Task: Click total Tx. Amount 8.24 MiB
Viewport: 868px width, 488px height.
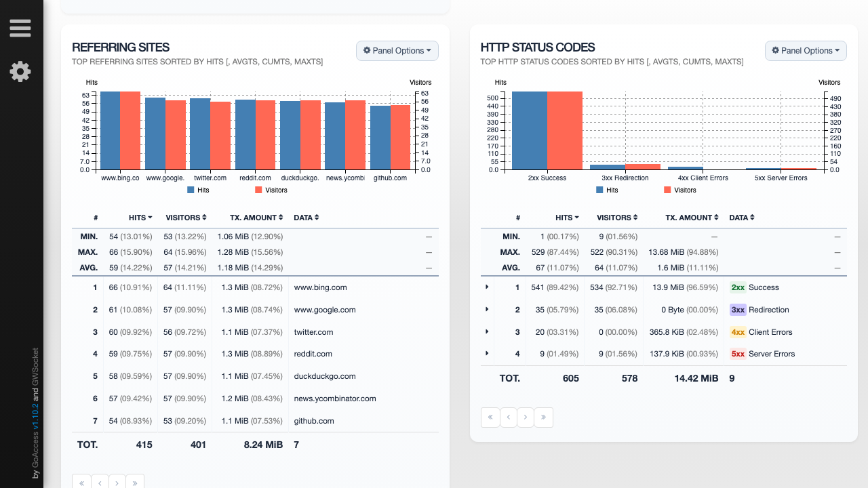Action: click(x=263, y=445)
